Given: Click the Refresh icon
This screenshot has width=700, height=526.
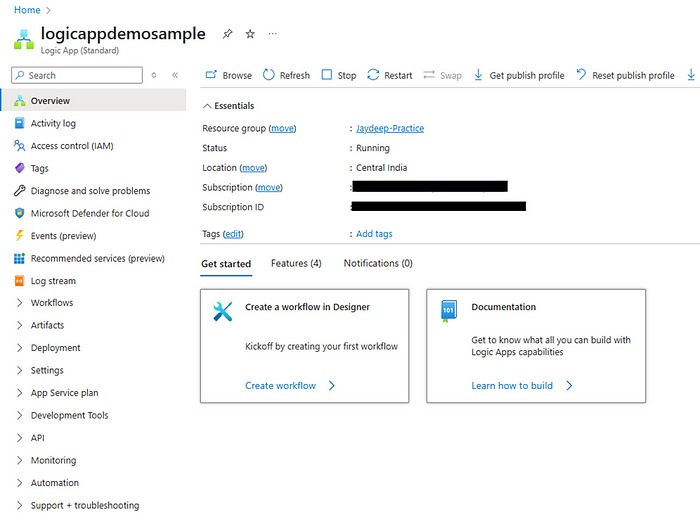Looking at the screenshot, I should tap(268, 75).
